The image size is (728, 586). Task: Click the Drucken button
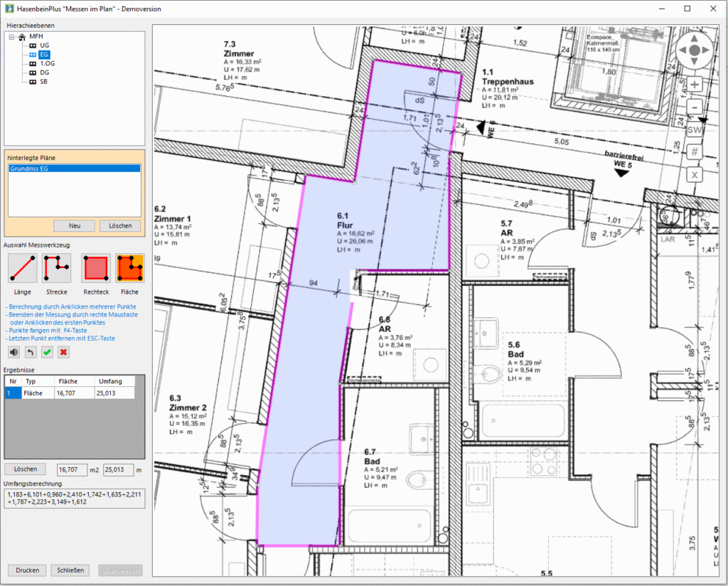pos(28,570)
